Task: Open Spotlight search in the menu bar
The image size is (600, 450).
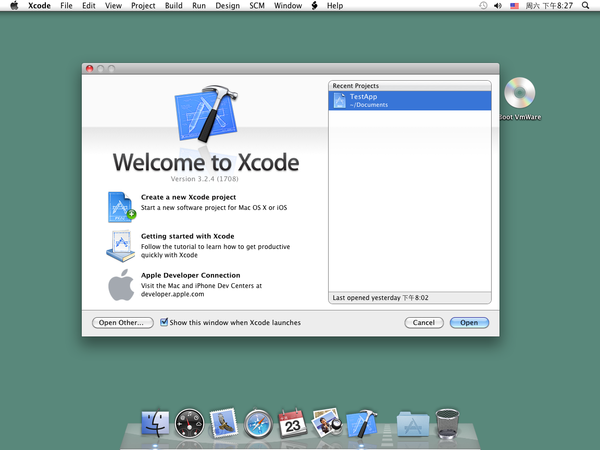Action: click(585, 5)
